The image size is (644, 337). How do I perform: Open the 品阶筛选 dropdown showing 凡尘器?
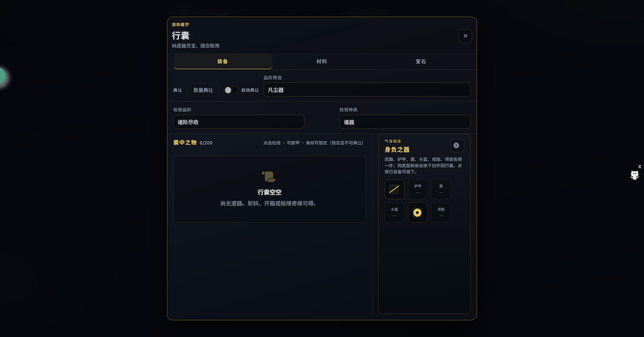tap(366, 90)
